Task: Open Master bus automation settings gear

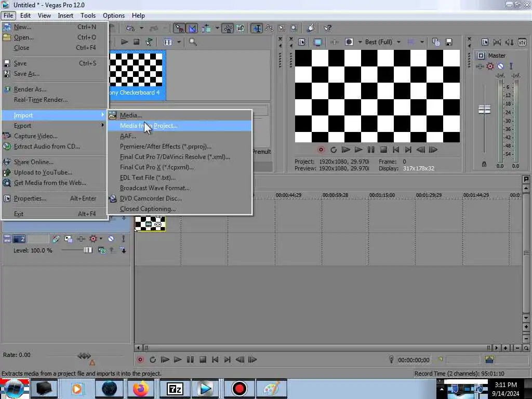Action: [490, 66]
